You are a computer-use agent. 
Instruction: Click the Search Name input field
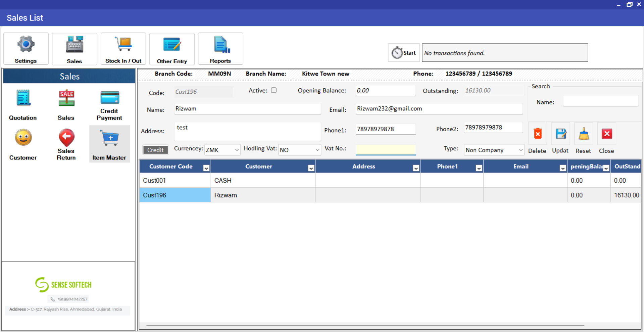pyautogui.click(x=600, y=101)
